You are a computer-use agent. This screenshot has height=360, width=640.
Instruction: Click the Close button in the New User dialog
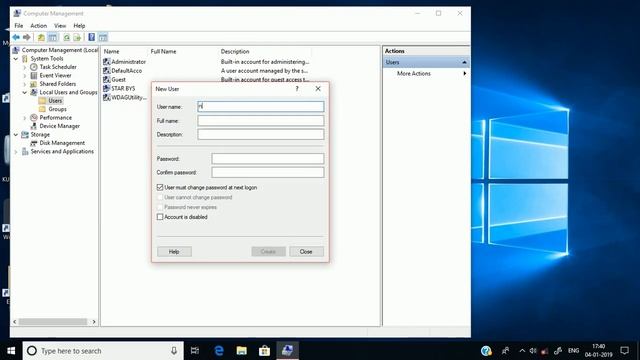(306, 252)
